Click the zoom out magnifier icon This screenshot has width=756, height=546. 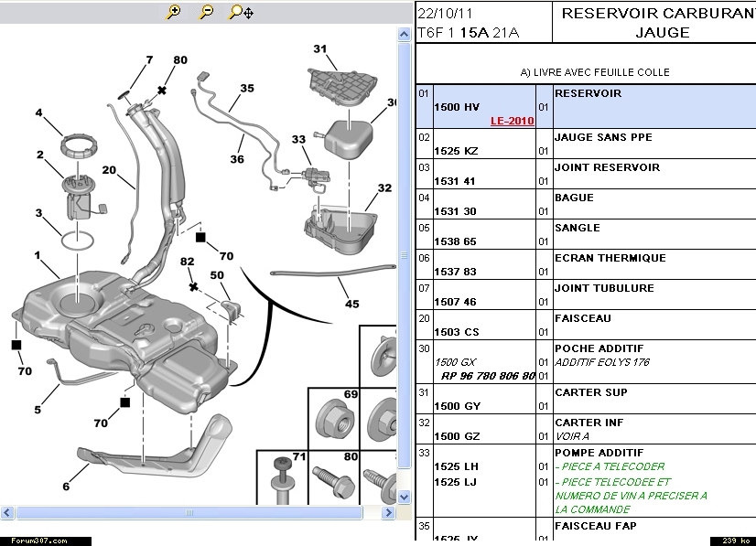[206, 12]
